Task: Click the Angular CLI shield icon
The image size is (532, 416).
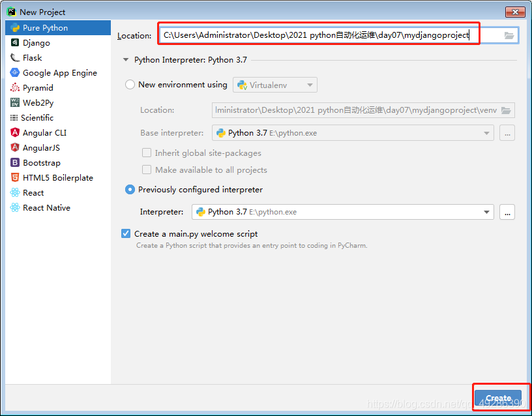Action: (15, 132)
